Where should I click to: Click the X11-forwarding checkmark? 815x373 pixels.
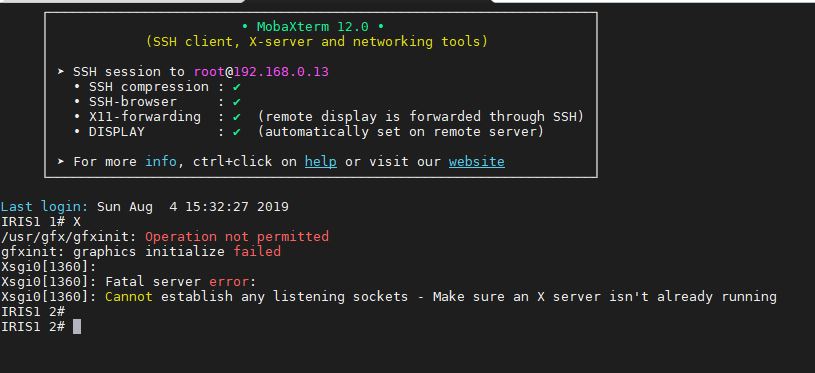tap(236, 117)
